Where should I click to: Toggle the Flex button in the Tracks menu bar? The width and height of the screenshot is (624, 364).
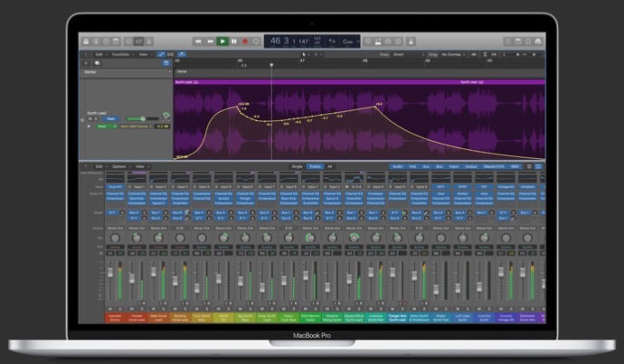(170, 54)
